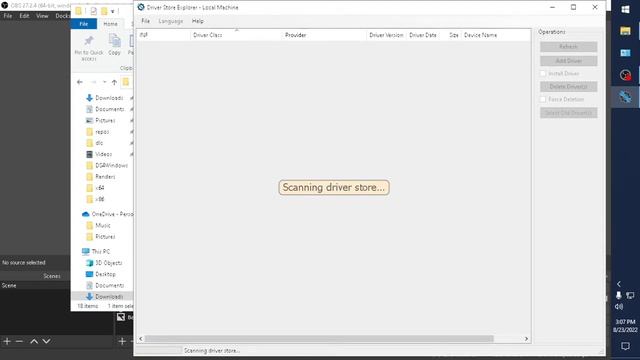Add a scene with OBS plus icon

click(x=7, y=341)
